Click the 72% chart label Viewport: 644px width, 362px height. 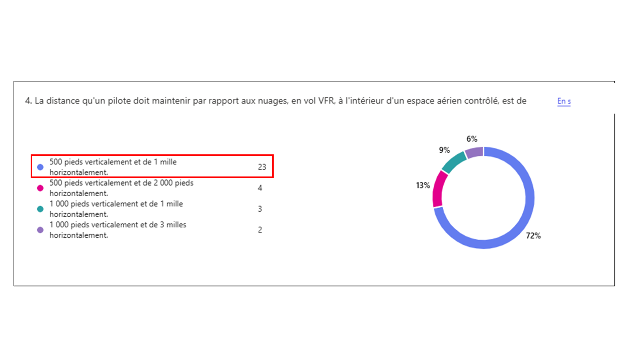[x=533, y=236]
